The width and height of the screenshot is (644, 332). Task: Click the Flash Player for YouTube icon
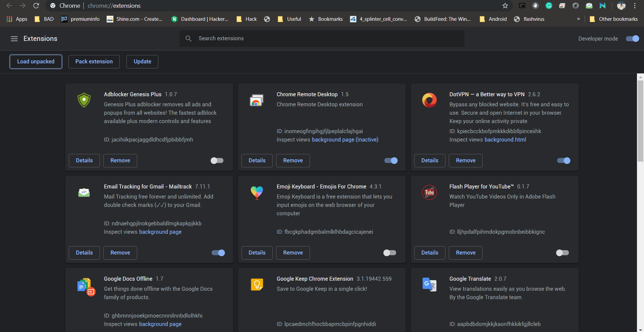pos(429,192)
